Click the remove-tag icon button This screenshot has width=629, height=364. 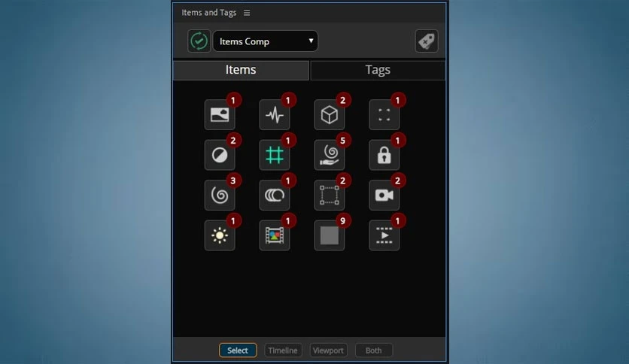[427, 41]
